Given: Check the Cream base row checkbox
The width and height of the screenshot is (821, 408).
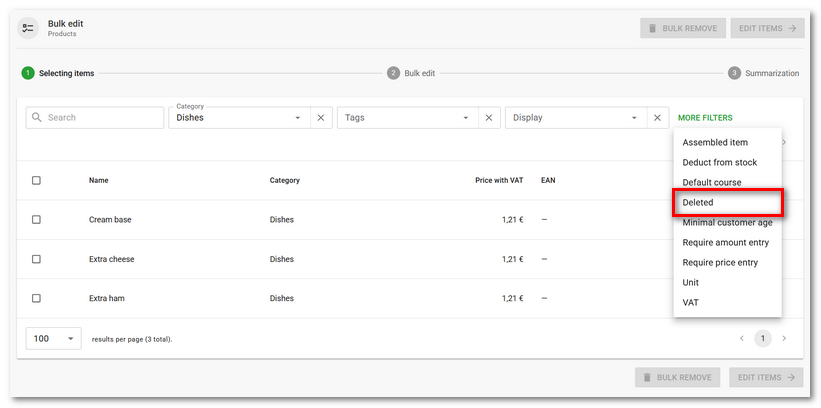Looking at the screenshot, I should [36, 220].
